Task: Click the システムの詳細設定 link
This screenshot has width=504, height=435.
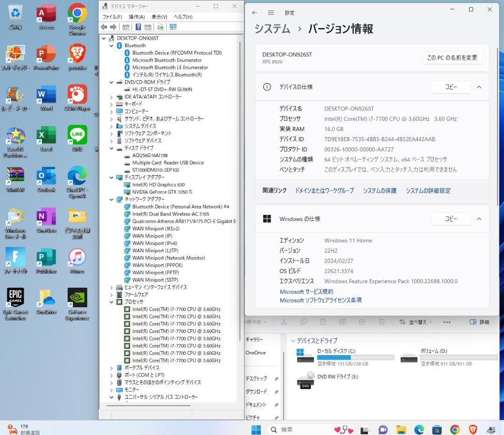Action: [428, 190]
